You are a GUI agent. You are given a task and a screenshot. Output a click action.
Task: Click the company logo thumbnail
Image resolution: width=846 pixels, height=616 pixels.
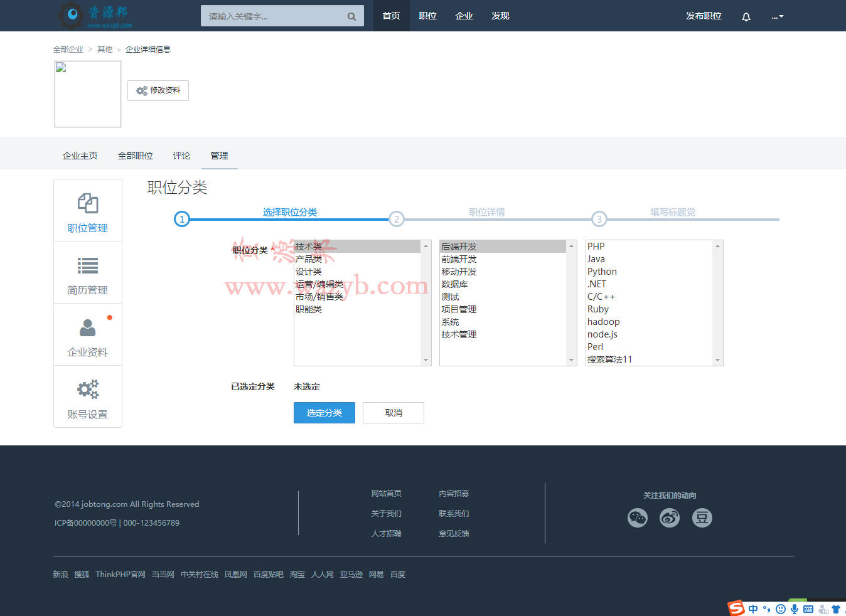click(x=88, y=94)
